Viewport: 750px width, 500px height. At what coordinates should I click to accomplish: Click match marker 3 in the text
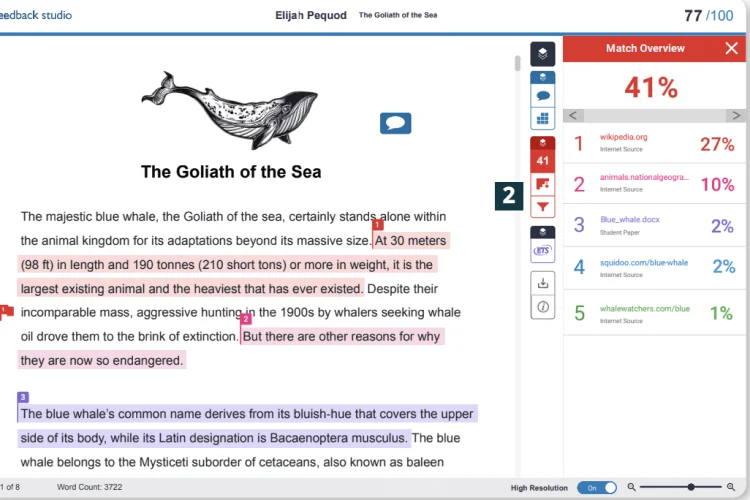[x=23, y=397]
